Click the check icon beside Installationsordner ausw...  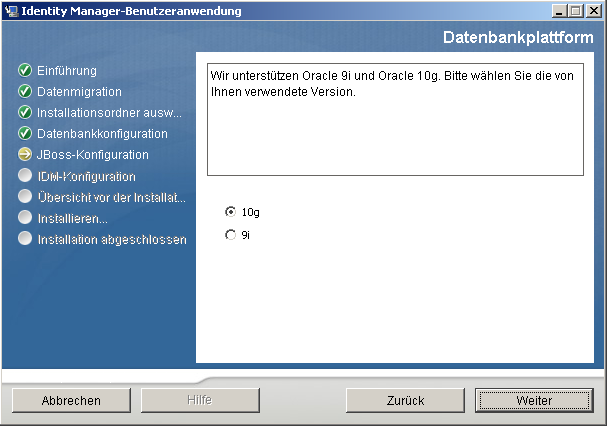[25, 112]
